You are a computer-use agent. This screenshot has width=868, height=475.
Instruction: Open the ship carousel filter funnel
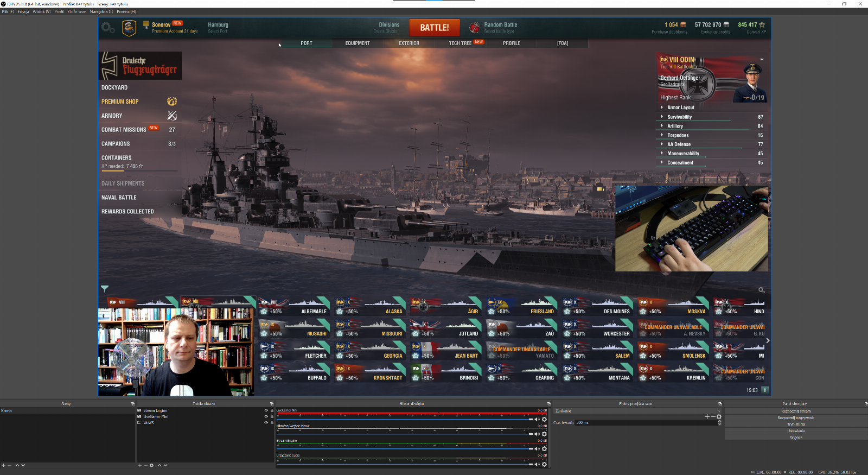[105, 288]
